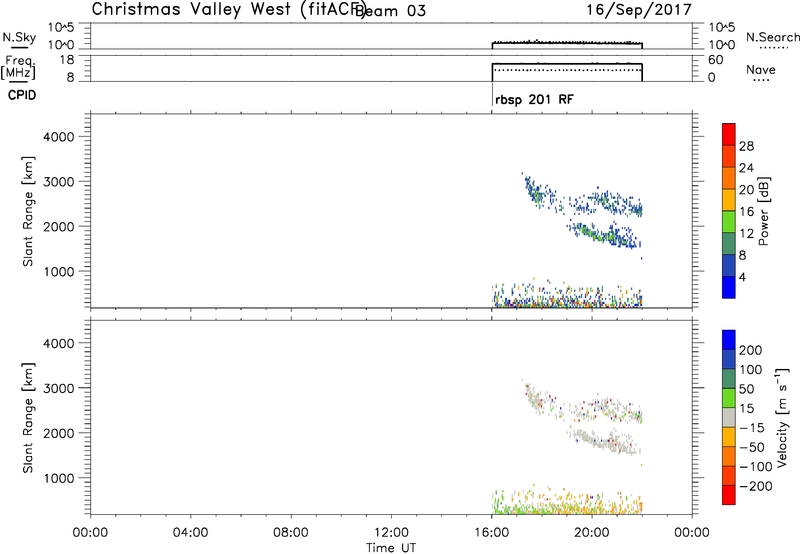Click the rbsp 201 RF program label
800x554 pixels.
coord(534,99)
